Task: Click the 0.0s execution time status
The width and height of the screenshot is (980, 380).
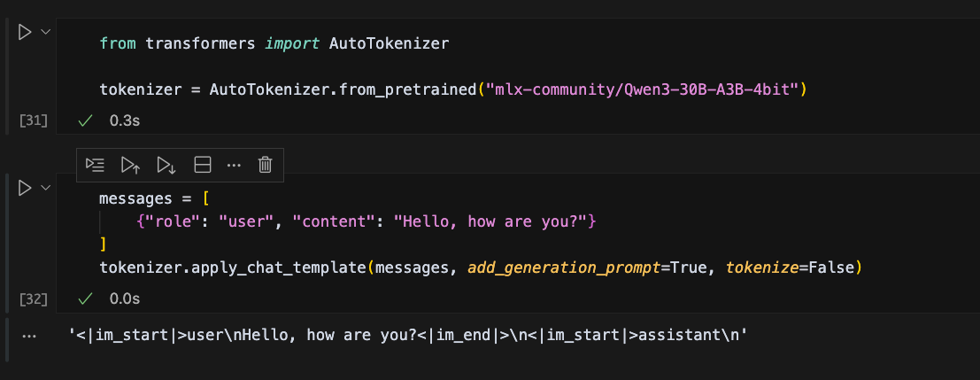Action: pos(125,299)
